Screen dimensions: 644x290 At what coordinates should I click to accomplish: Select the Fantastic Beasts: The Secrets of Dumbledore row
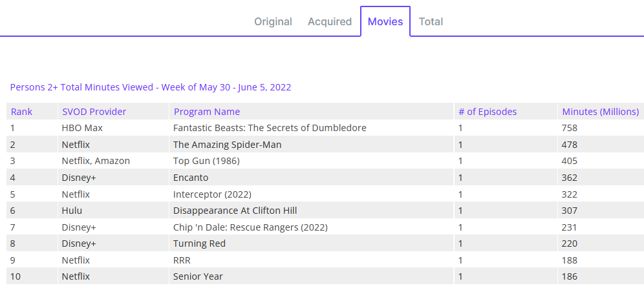tap(270, 128)
